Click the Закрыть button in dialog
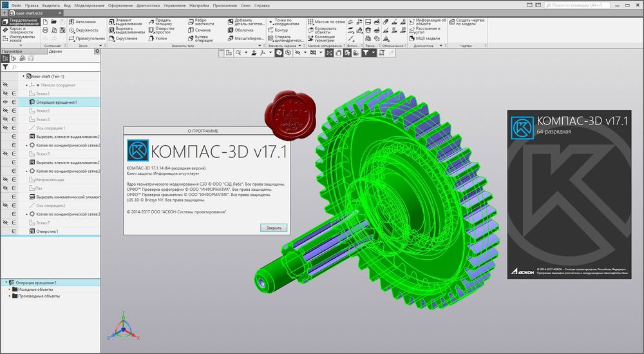This screenshot has width=644, height=354. (x=274, y=228)
